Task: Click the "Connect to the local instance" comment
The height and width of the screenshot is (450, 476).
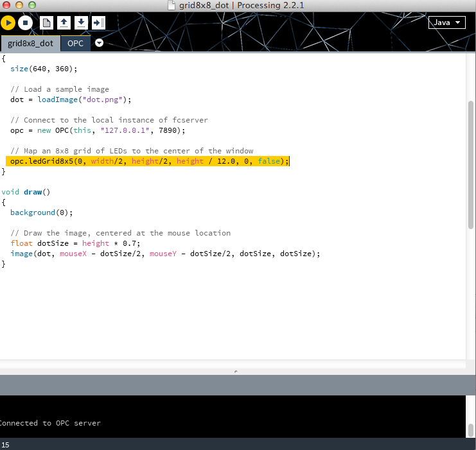Action: pyautogui.click(x=109, y=120)
